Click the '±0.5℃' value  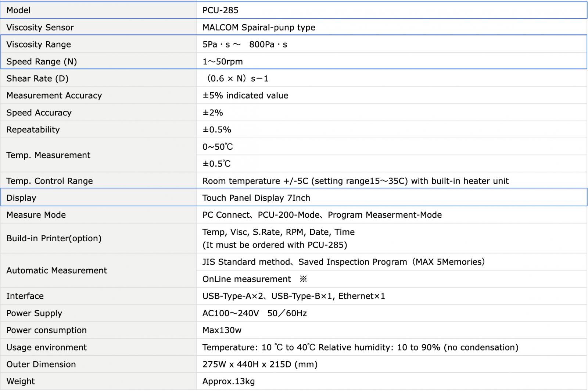[216, 164]
